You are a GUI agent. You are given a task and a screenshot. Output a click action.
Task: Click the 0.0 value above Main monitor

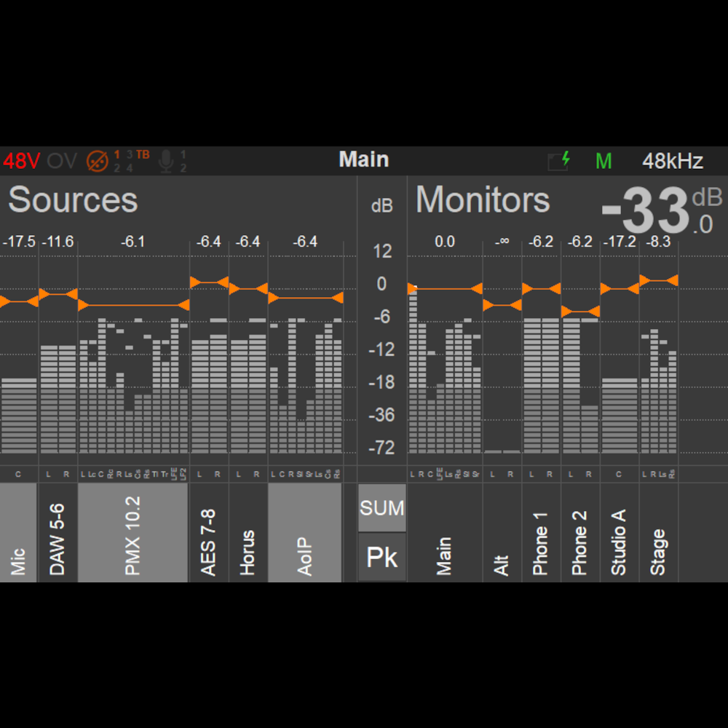(x=445, y=242)
